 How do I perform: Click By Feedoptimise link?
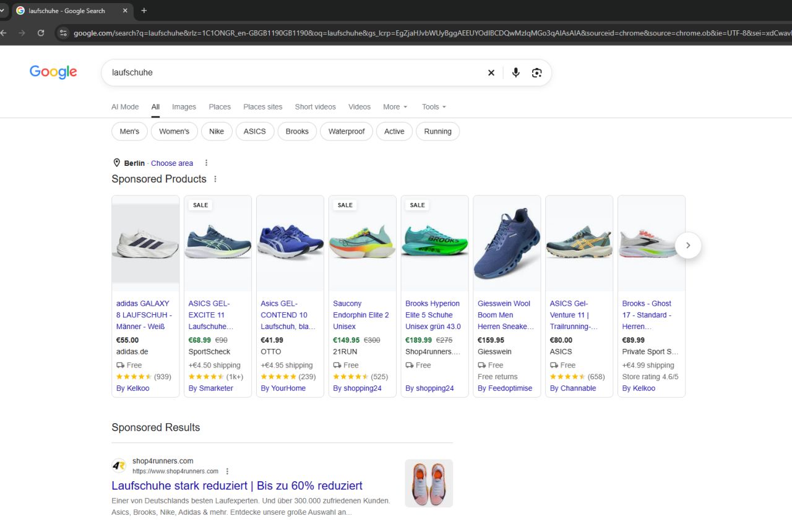click(x=505, y=388)
